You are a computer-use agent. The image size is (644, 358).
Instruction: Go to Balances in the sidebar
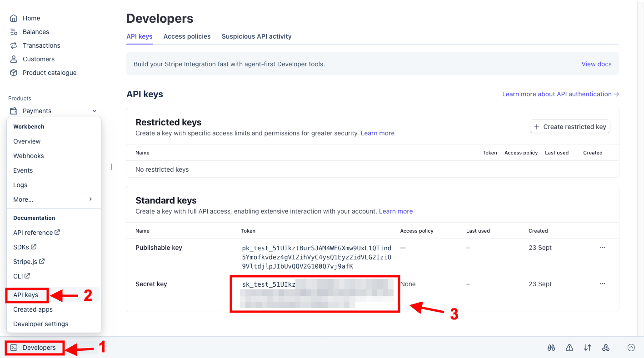(x=35, y=32)
